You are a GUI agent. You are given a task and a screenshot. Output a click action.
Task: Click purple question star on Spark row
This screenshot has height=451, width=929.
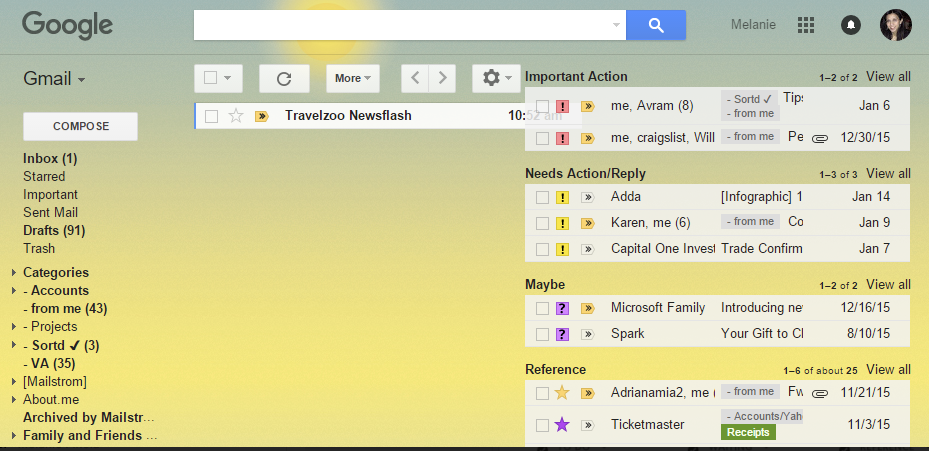coord(562,334)
